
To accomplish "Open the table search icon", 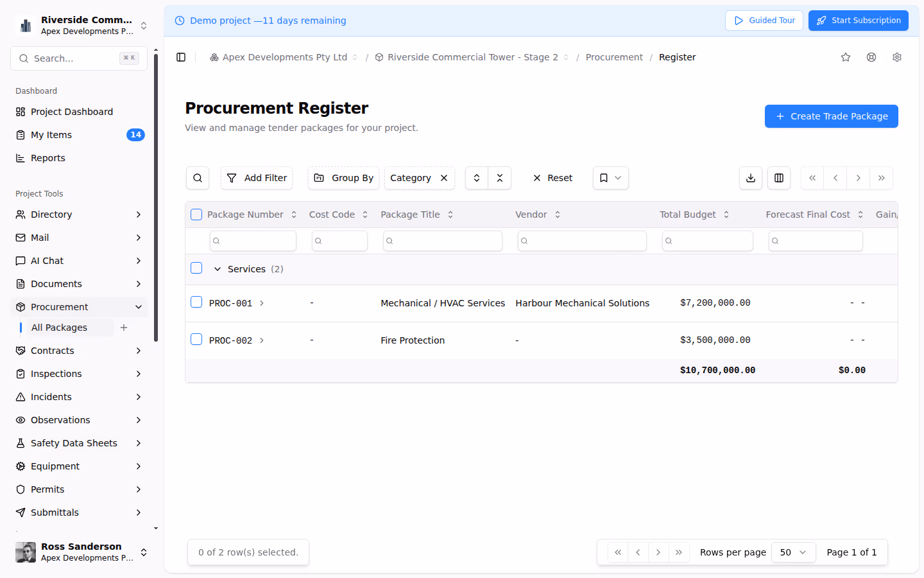I will click(197, 178).
